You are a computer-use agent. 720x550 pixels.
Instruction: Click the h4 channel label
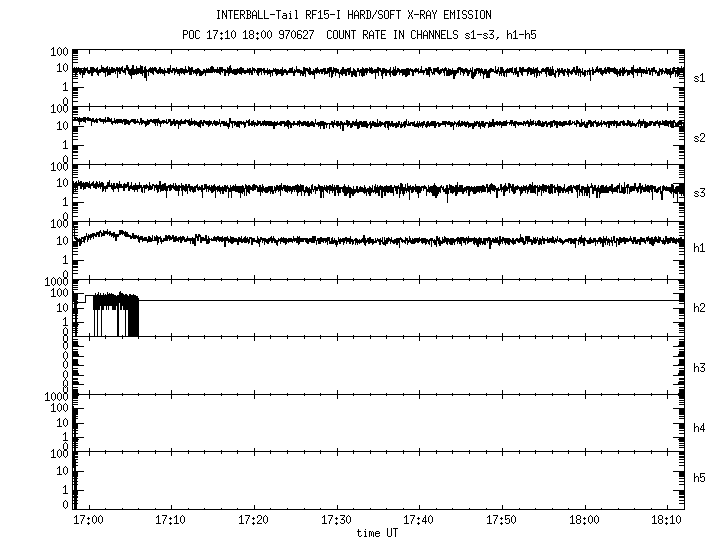pos(699,428)
